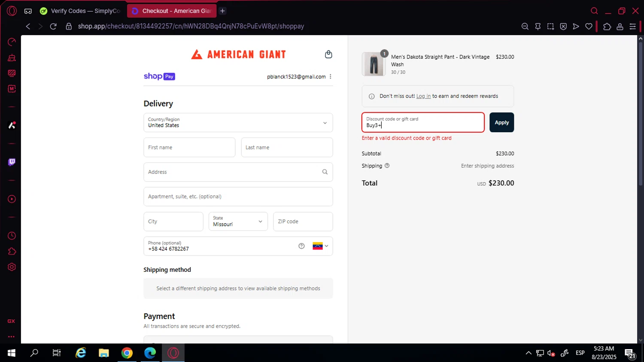The width and height of the screenshot is (644, 362).
Task: Open Task View on the taskbar
Action: 57,353
